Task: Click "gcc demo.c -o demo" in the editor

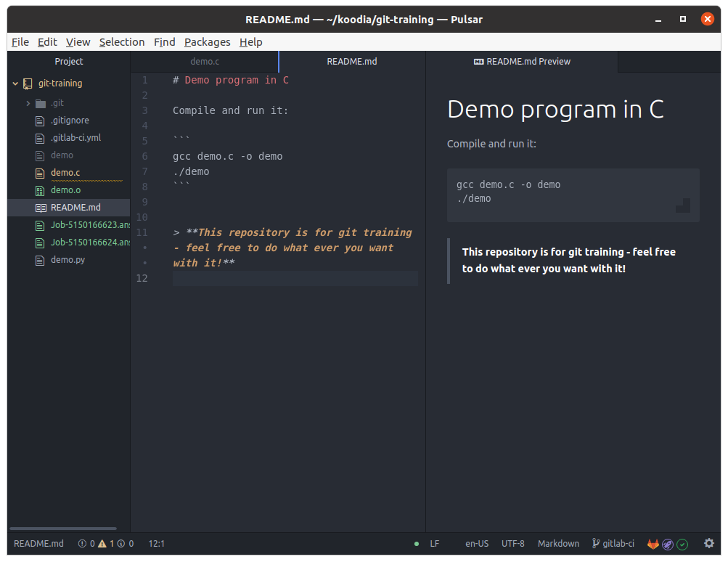Action: (x=227, y=157)
